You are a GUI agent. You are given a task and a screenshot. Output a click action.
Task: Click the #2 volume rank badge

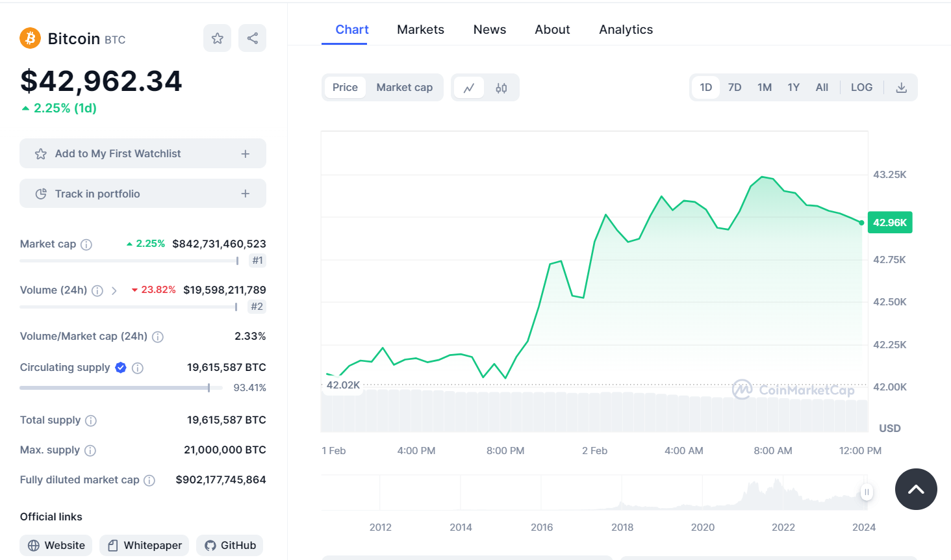click(257, 307)
